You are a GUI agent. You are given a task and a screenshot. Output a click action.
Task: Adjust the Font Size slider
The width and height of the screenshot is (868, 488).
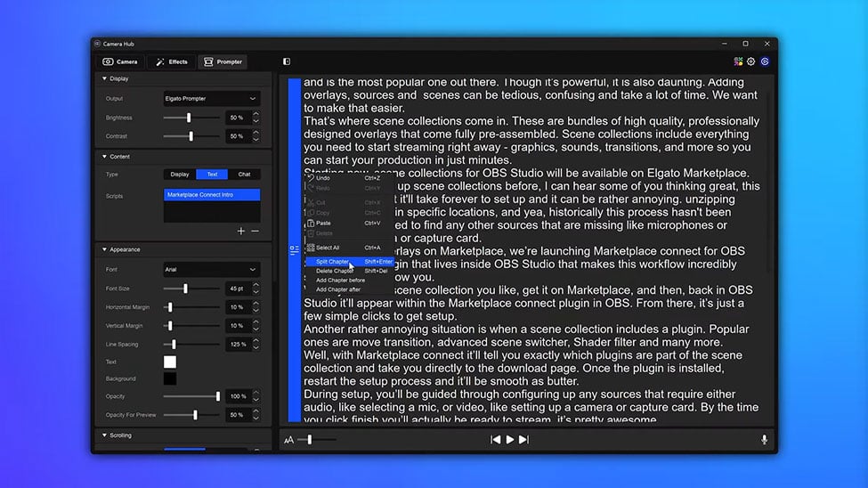(x=185, y=289)
